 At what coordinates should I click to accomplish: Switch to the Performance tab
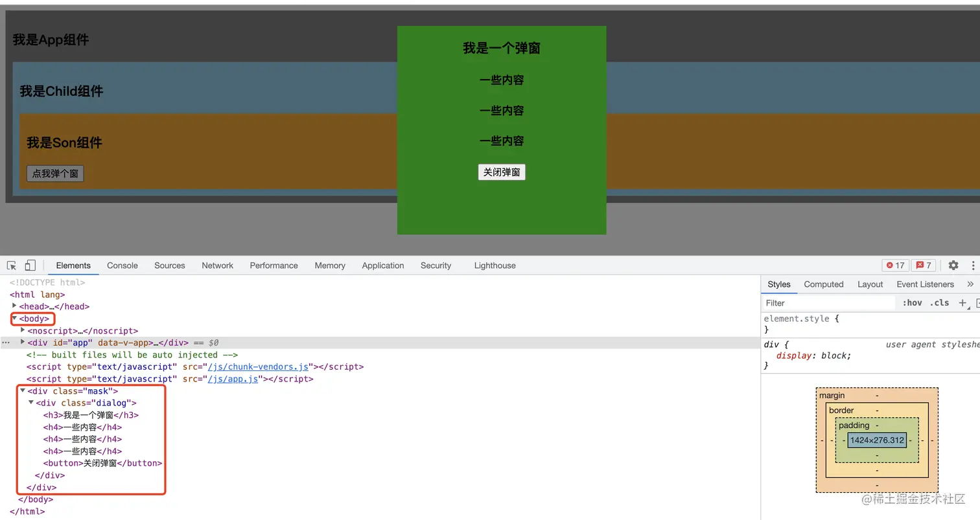(274, 266)
